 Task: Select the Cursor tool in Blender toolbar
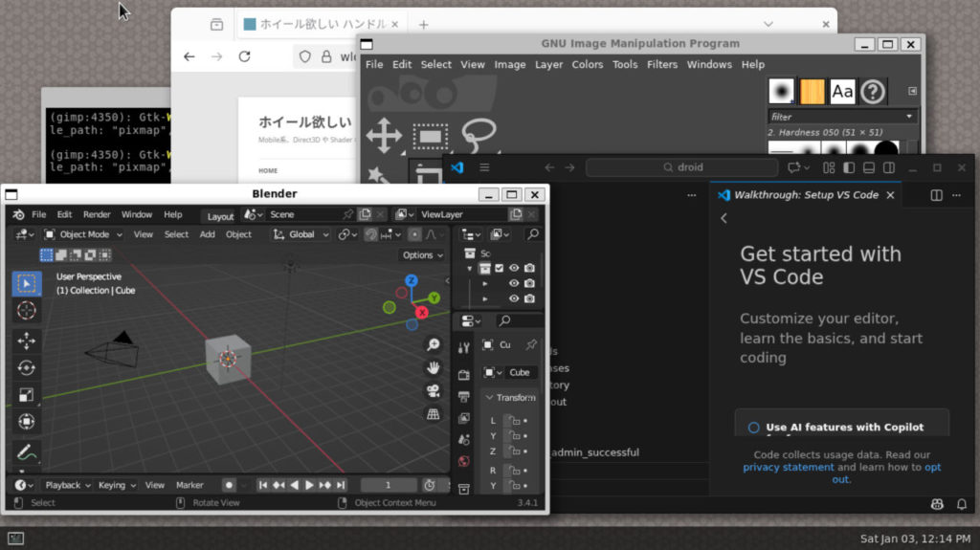pos(26,311)
